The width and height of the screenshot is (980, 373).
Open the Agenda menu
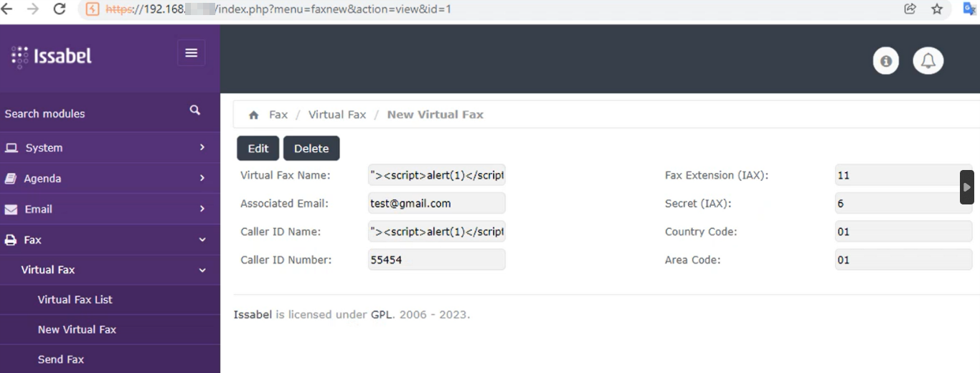(110, 179)
